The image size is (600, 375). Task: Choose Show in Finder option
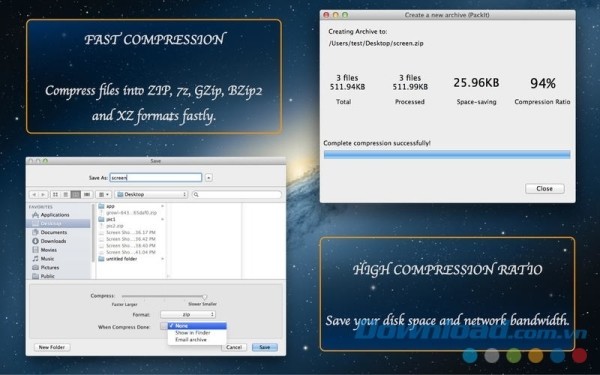[x=197, y=333]
